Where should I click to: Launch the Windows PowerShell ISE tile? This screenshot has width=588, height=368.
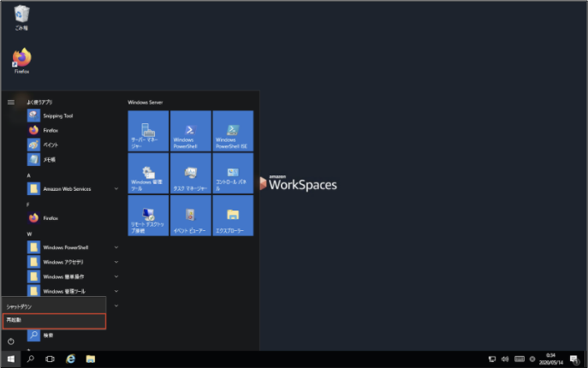(x=233, y=131)
